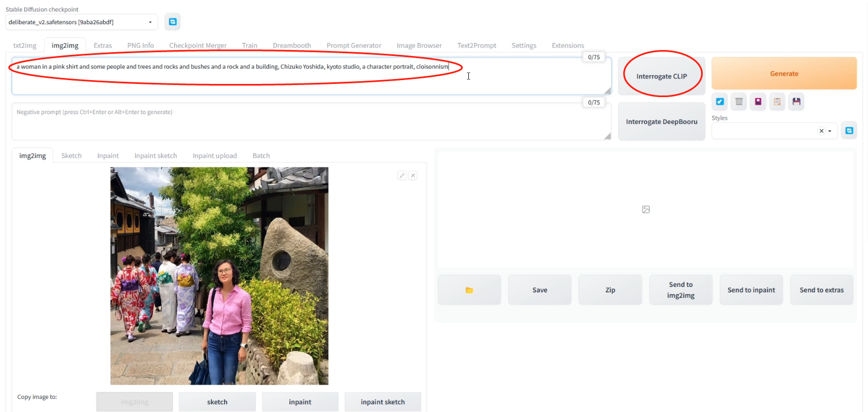Apply selected styles with the clipboard icon

pyautogui.click(x=777, y=101)
